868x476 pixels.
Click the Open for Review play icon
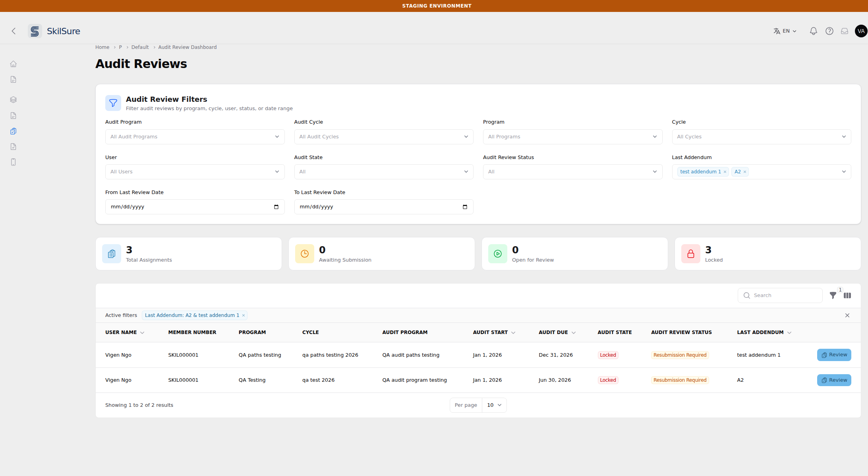(x=498, y=254)
